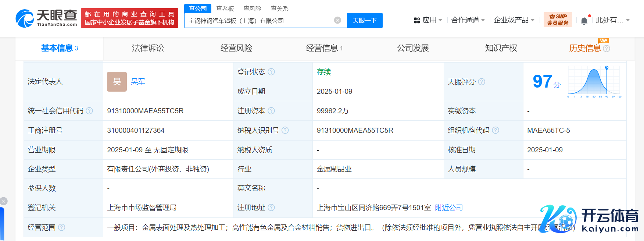Click help icon beside 组织机构代码
This screenshot has height=241, width=644.
495,130
